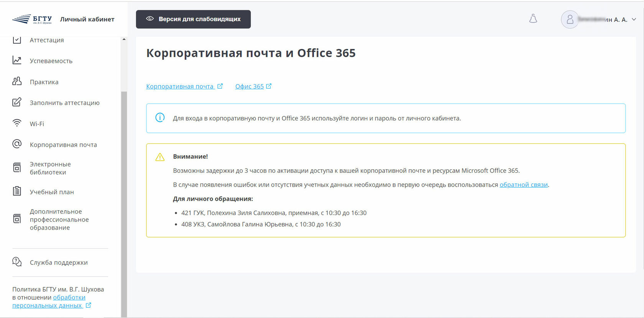Expand the user account dropdown arrow

click(x=634, y=19)
